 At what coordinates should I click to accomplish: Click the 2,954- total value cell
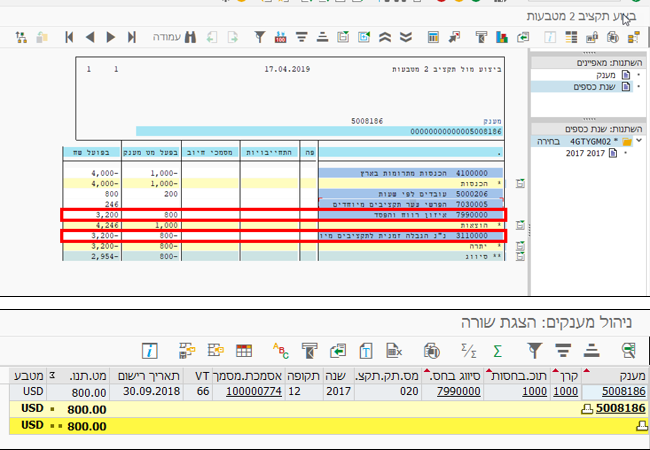pyautogui.click(x=92, y=256)
